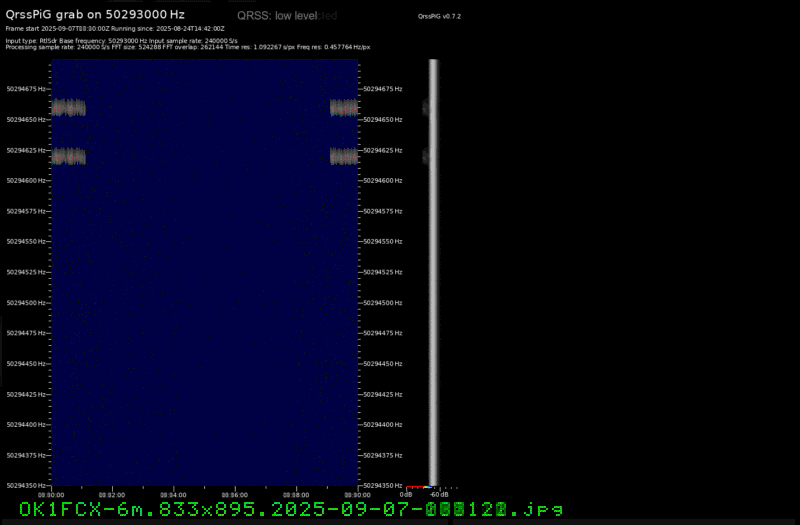
Task: Click the left-axis label 50294500 Hz
Action: pyautogui.click(x=26, y=303)
